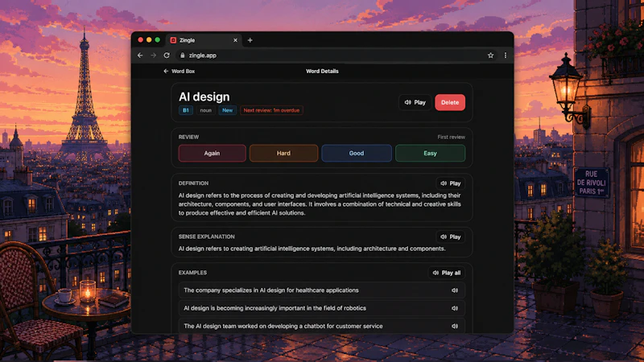Click the browser forward arrow
Viewport: 644px width, 362px height.
coord(153,56)
